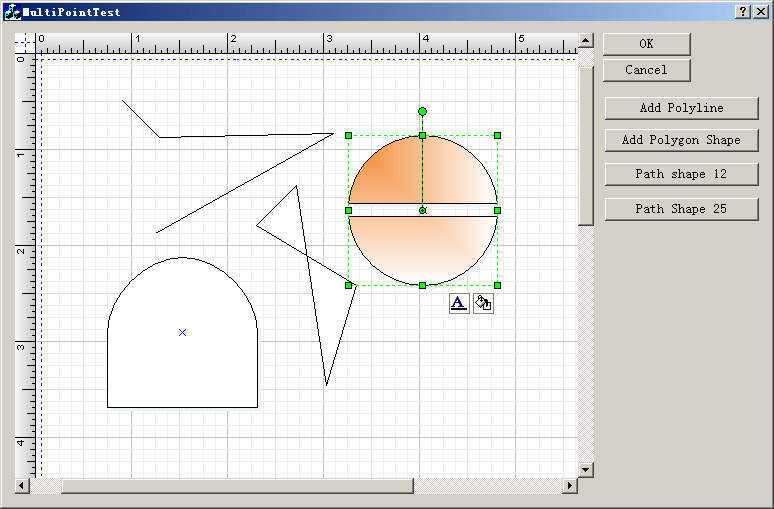Click the Add Polygon Shape button
The height and width of the screenshot is (509, 774).
681,140
